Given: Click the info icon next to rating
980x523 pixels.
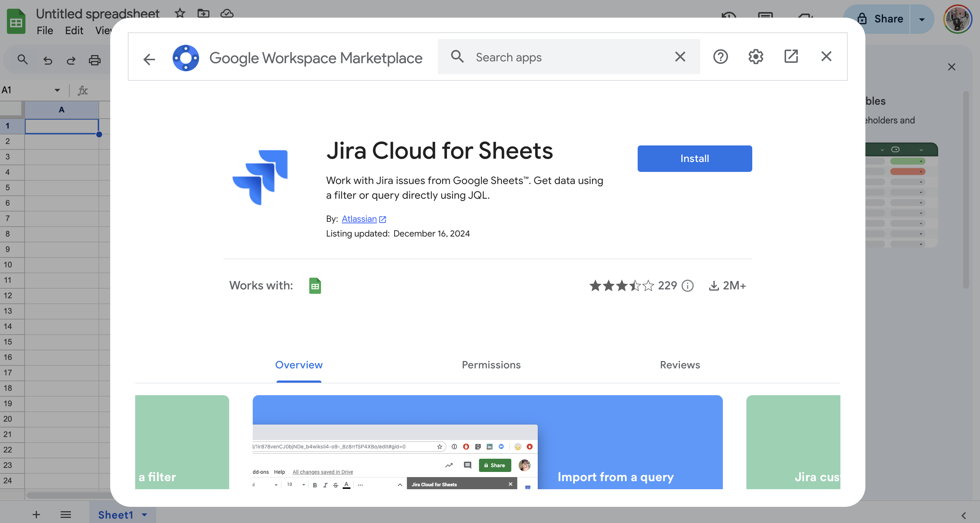Looking at the screenshot, I should 688,285.
